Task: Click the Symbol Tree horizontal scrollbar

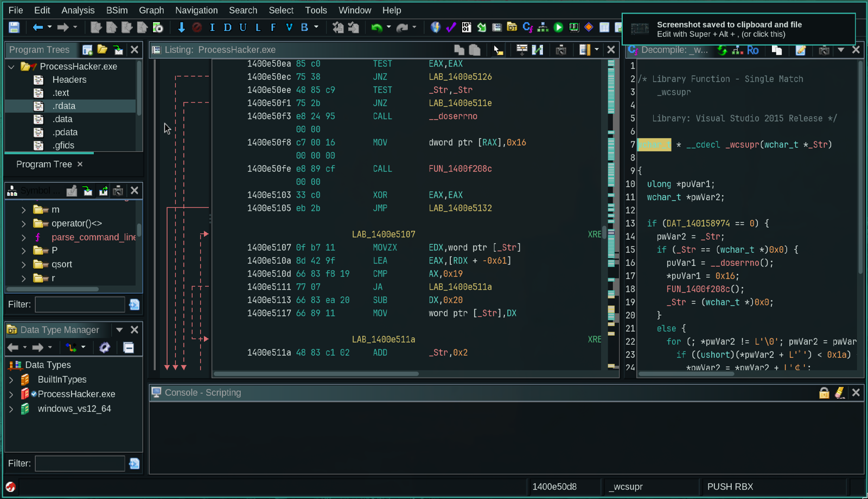Action: [x=53, y=289]
